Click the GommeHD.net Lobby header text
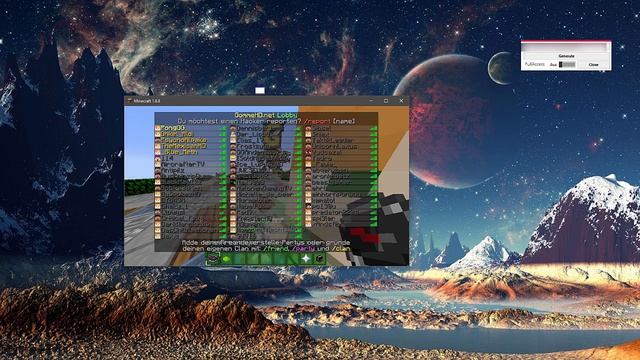 (x=266, y=116)
